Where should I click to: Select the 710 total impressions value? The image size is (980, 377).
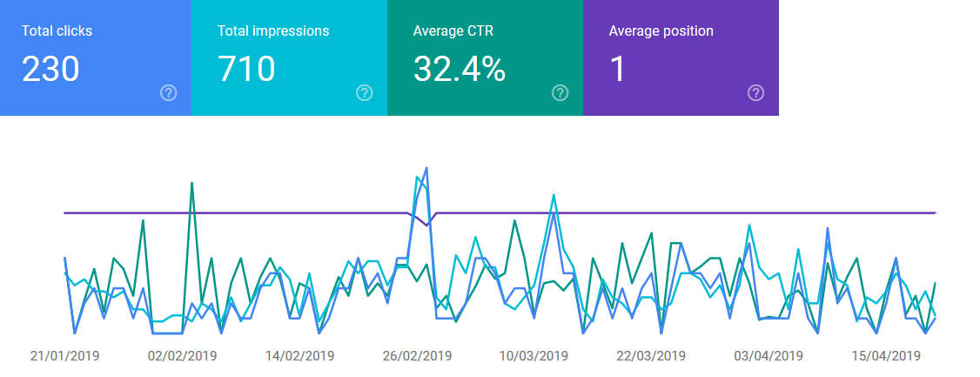coord(246,69)
